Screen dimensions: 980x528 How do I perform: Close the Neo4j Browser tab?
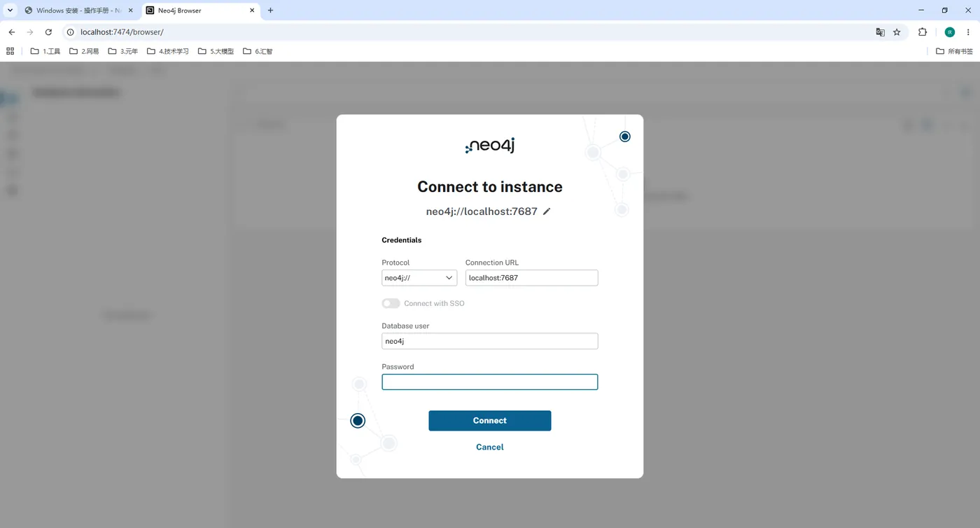[x=251, y=11]
